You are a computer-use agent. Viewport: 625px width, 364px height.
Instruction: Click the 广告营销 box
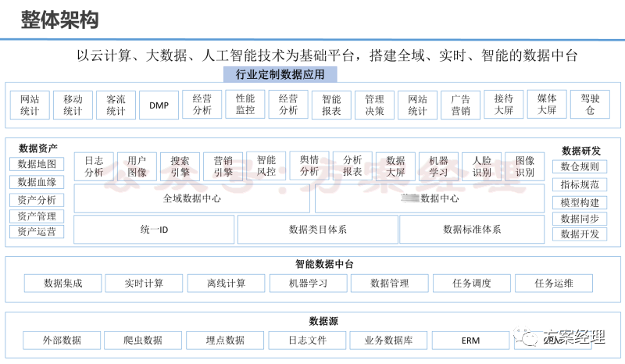click(460, 105)
